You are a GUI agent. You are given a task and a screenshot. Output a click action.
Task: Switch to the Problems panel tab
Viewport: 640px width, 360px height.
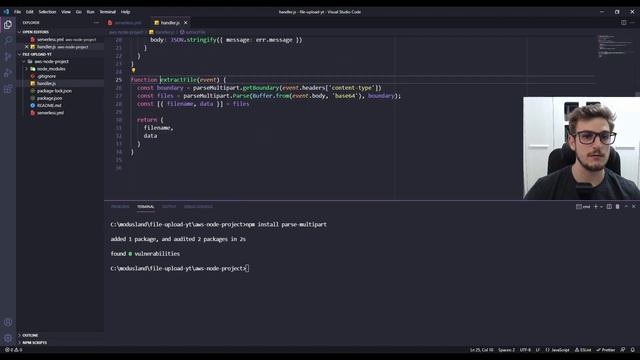tap(120, 207)
